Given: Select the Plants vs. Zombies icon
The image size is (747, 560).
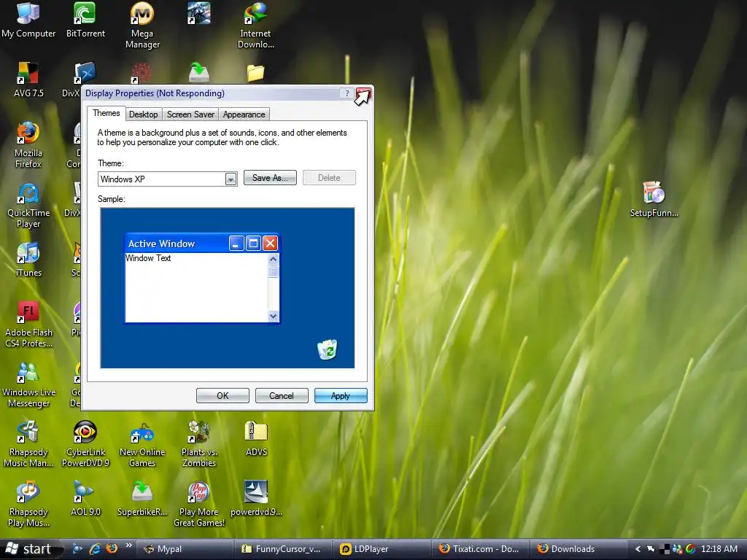Looking at the screenshot, I should pos(198,444).
